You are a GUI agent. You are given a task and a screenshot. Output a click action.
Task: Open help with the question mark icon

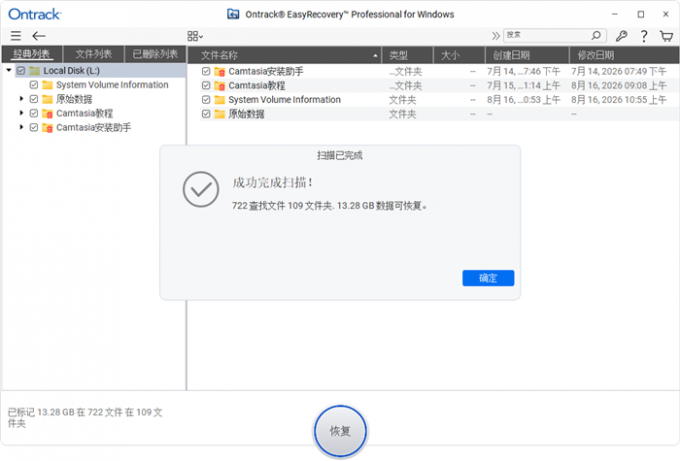click(644, 36)
